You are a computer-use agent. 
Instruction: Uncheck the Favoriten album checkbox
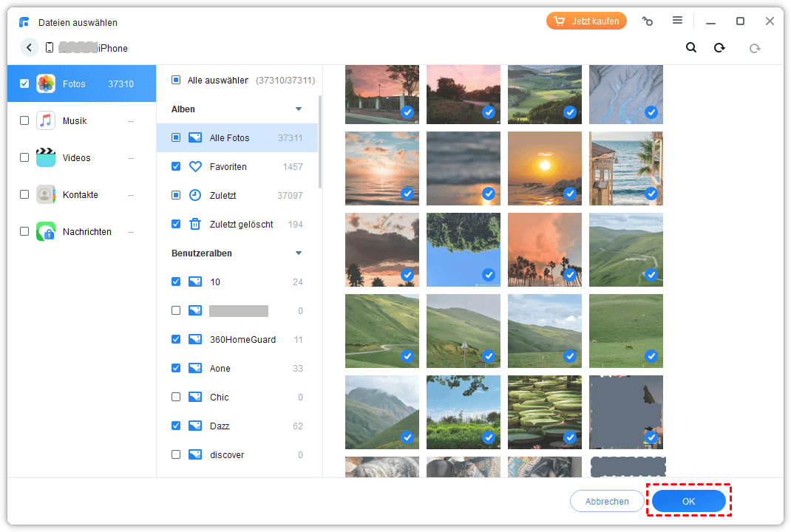[x=176, y=167]
